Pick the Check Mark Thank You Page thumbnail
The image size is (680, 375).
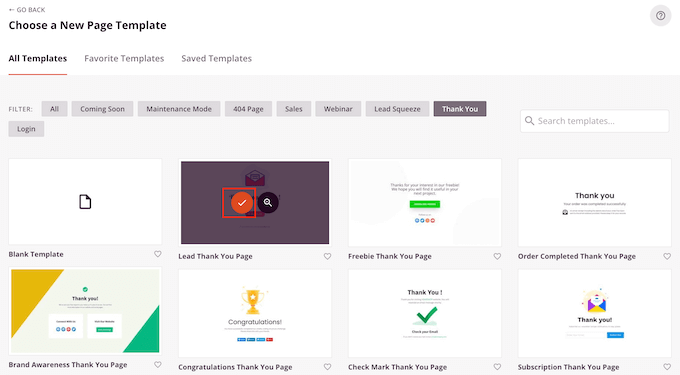click(425, 313)
